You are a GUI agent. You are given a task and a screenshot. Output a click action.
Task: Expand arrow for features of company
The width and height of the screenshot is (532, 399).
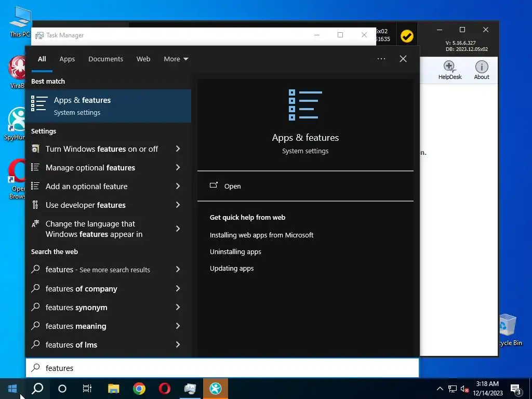178,288
